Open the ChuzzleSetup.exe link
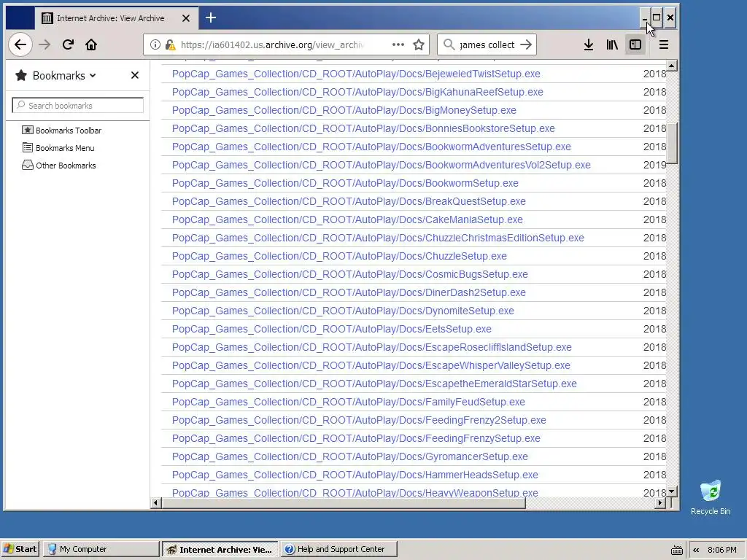747x560 pixels. (x=339, y=256)
